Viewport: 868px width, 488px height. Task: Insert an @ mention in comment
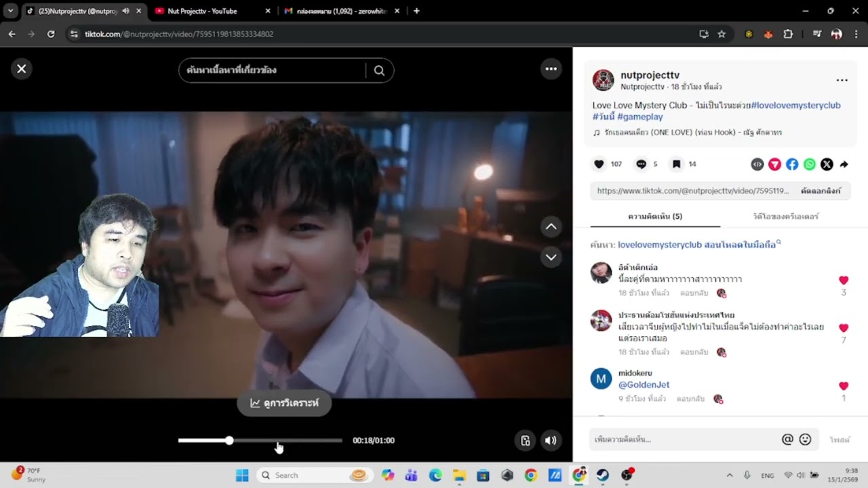pyautogui.click(x=787, y=439)
